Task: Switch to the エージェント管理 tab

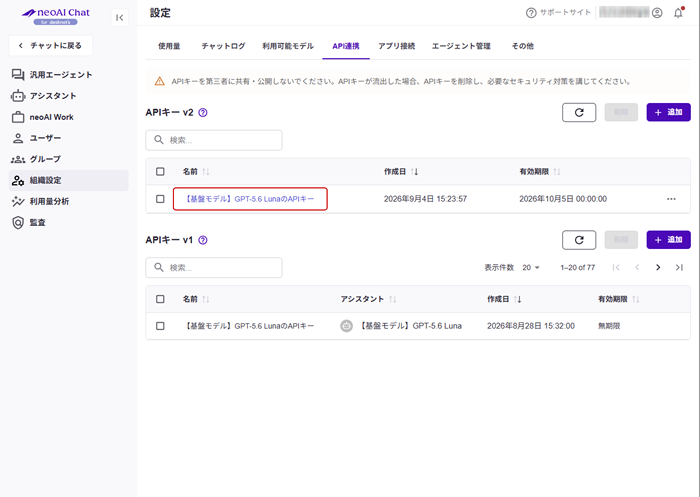Action: pyautogui.click(x=461, y=46)
